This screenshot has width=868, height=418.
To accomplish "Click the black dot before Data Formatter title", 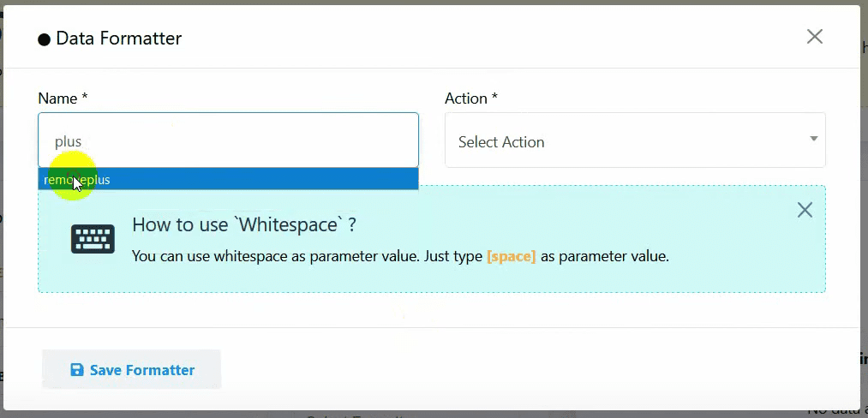I will [45, 39].
